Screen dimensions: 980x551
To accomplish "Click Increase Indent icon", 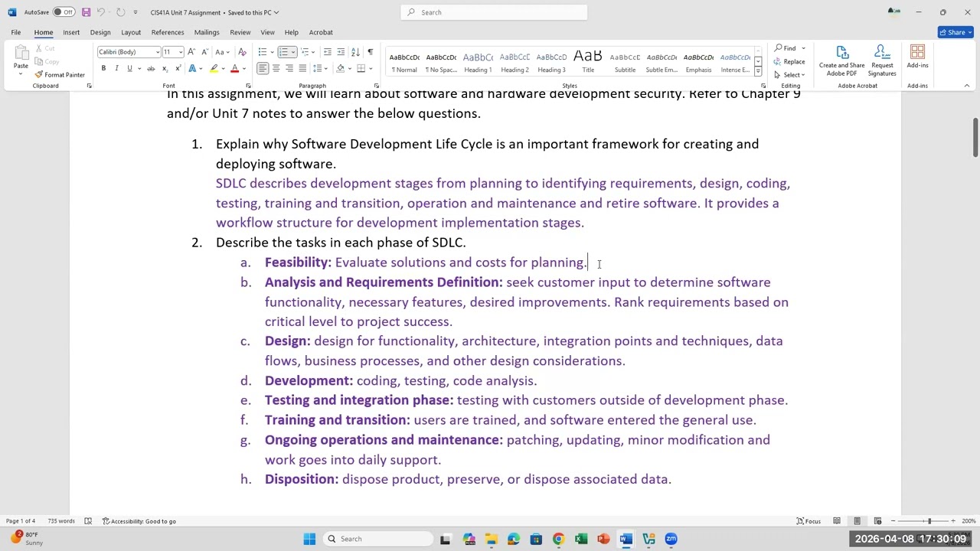I will point(341,52).
